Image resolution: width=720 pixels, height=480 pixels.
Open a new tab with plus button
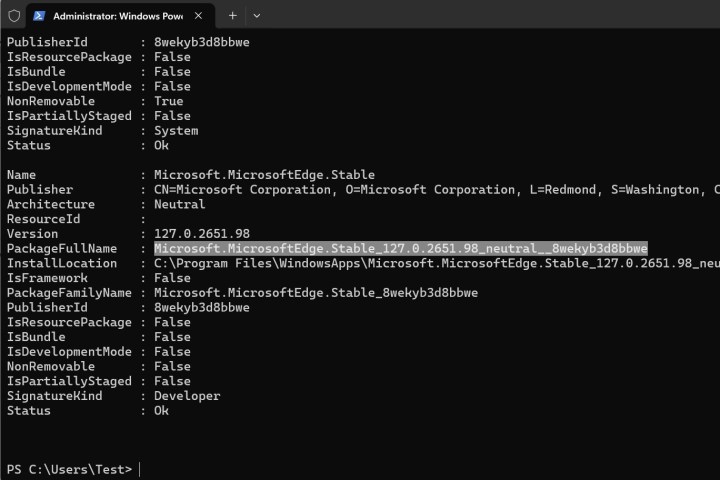[x=232, y=16]
